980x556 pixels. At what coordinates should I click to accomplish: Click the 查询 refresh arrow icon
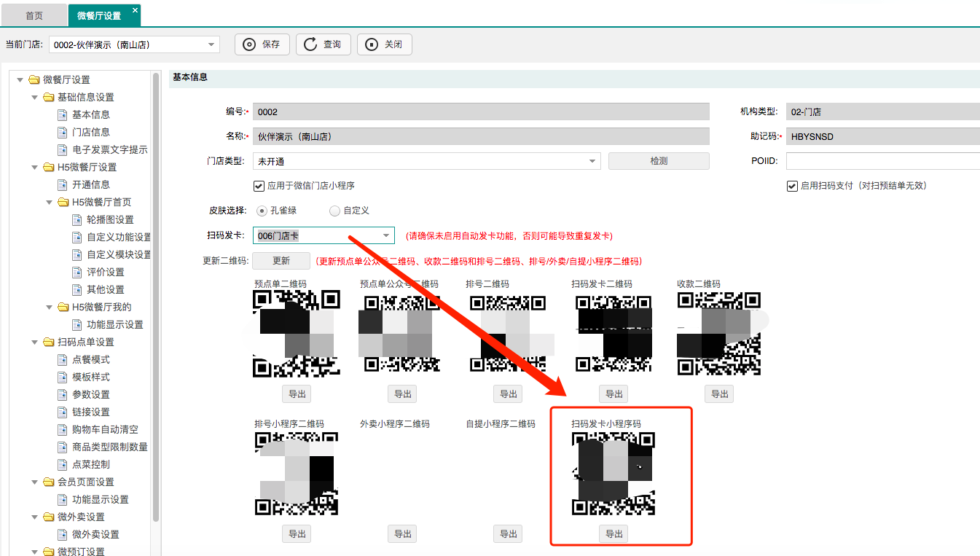tap(310, 44)
